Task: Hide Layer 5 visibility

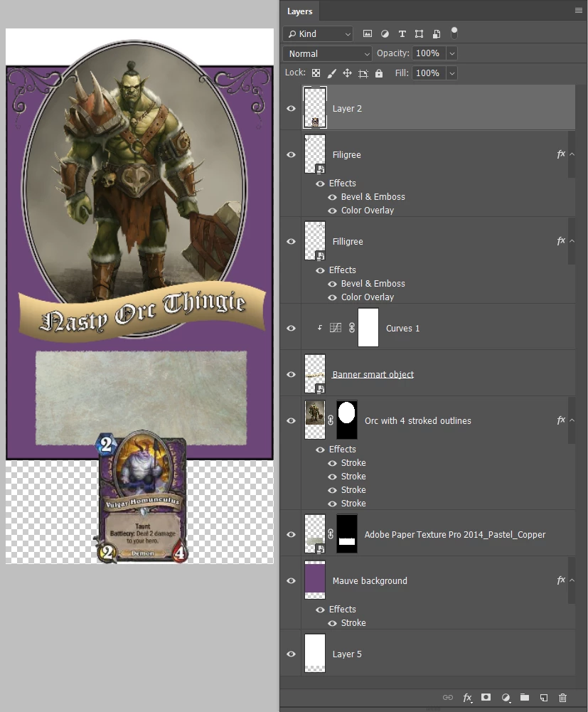Action: pos(291,654)
